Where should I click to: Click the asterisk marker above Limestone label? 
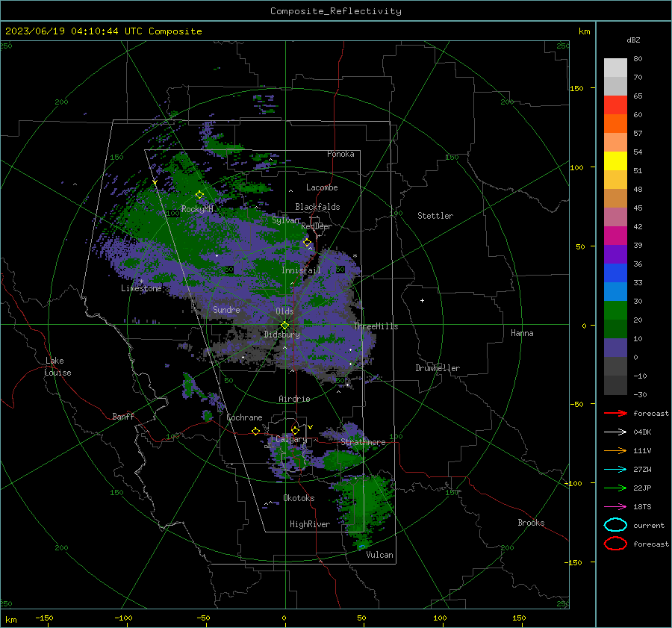(x=141, y=282)
